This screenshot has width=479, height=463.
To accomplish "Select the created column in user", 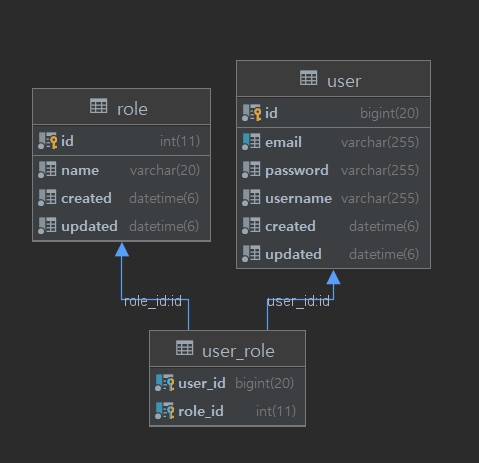I will pyautogui.click(x=290, y=226).
